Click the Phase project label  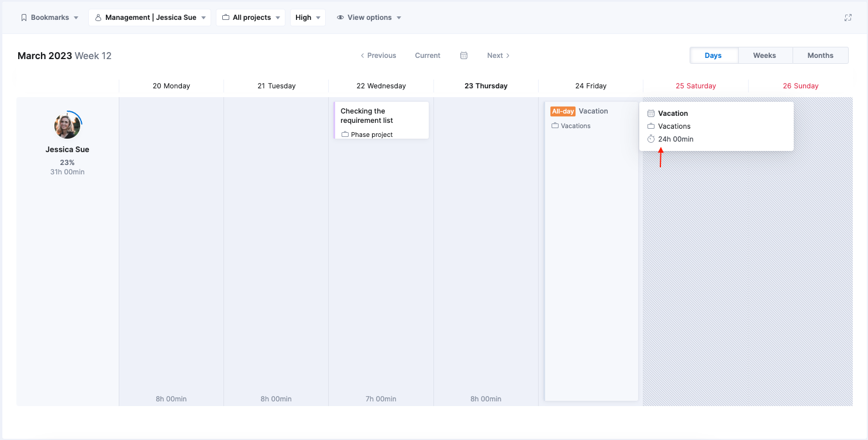pyautogui.click(x=372, y=135)
